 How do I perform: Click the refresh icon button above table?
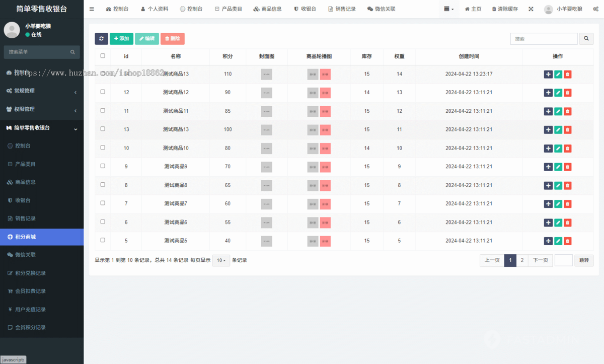[101, 39]
